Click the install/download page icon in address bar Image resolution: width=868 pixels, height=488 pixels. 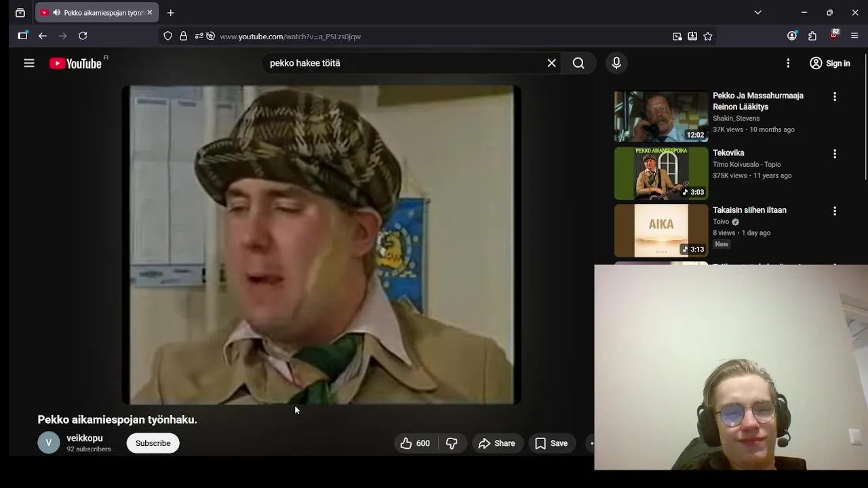[692, 37]
